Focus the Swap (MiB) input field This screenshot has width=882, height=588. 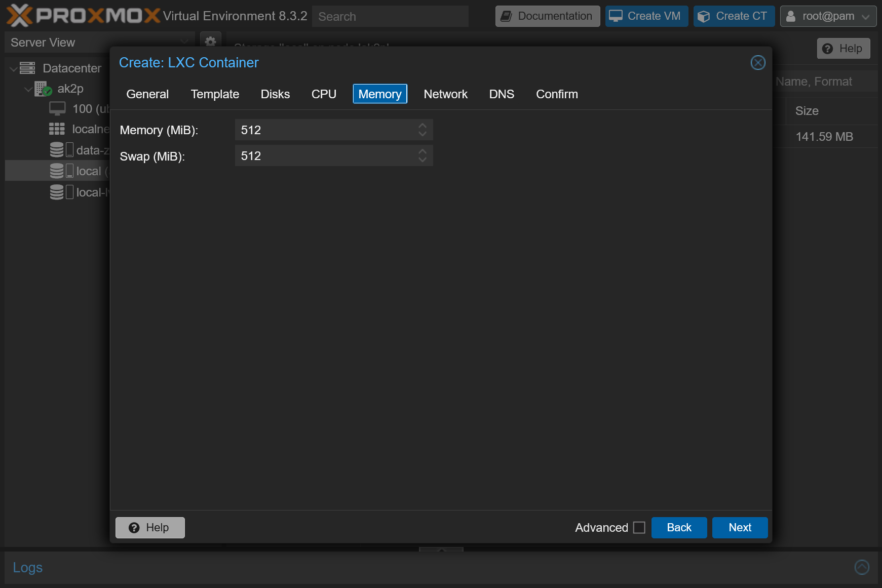334,156
